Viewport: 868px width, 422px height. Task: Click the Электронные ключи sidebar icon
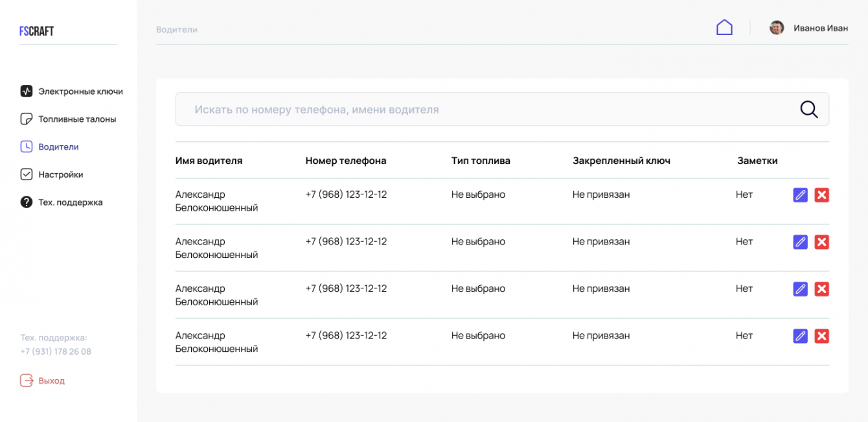click(27, 91)
